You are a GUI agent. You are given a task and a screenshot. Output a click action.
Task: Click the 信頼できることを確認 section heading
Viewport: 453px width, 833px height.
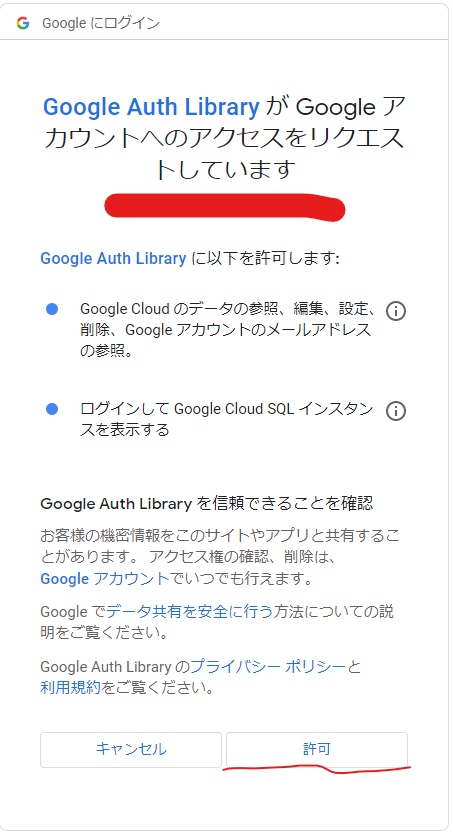click(x=207, y=503)
